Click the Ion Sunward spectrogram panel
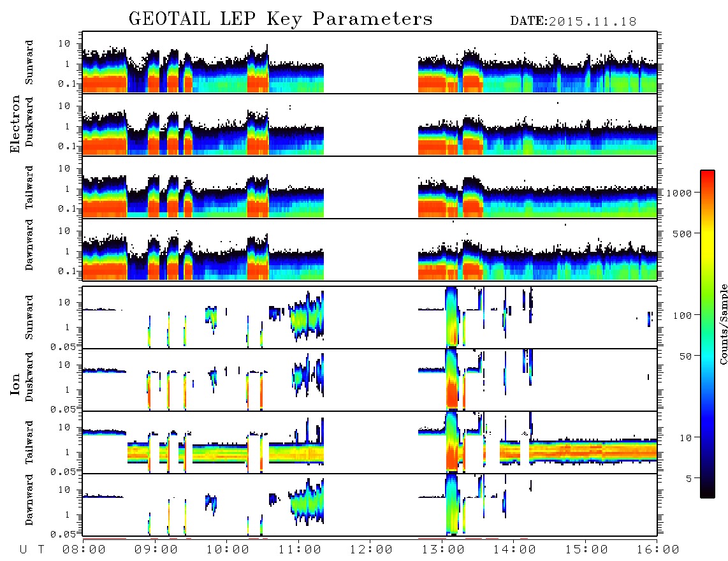The height and width of the screenshot is (561, 728). click(370, 317)
